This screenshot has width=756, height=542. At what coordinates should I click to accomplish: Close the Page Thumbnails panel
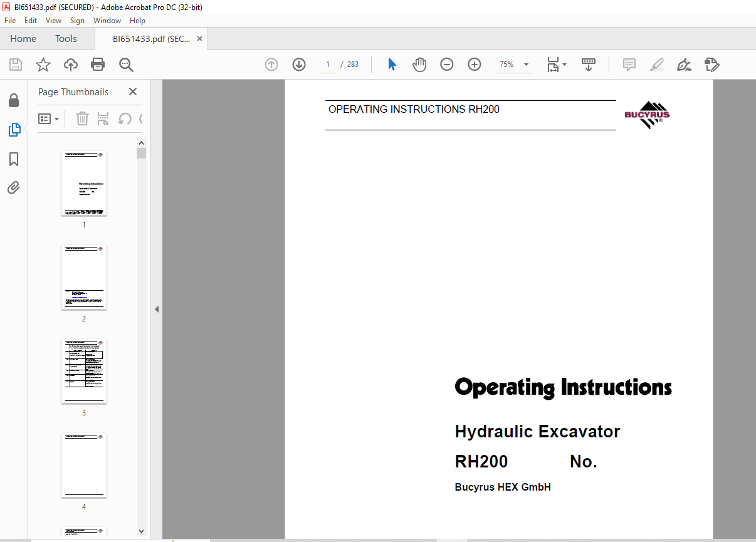pyautogui.click(x=133, y=91)
